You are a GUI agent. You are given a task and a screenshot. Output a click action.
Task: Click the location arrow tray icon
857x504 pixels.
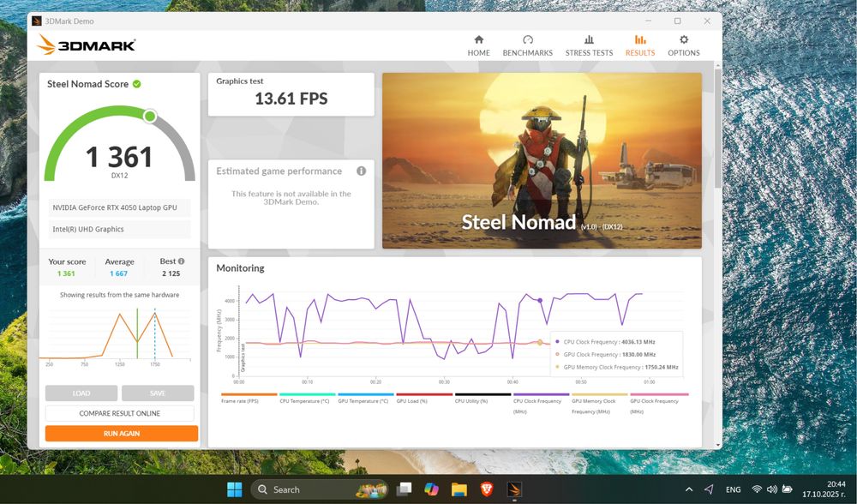coord(709,489)
